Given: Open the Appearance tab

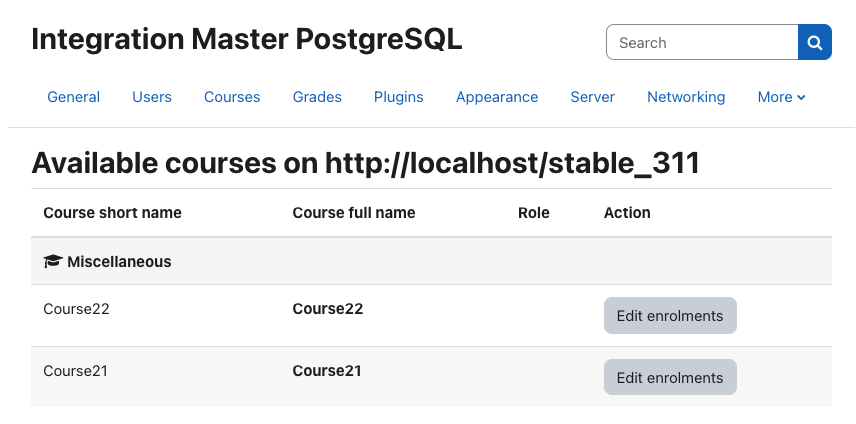Looking at the screenshot, I should pos(497,97).
